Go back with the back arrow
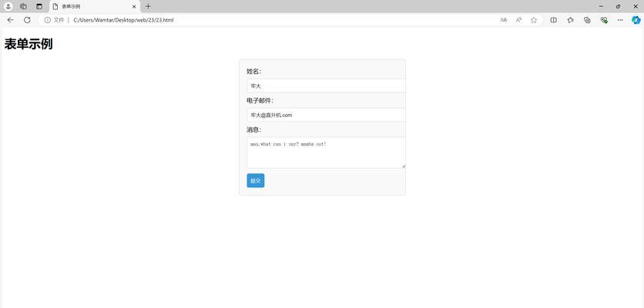 (x=10, y=20)
